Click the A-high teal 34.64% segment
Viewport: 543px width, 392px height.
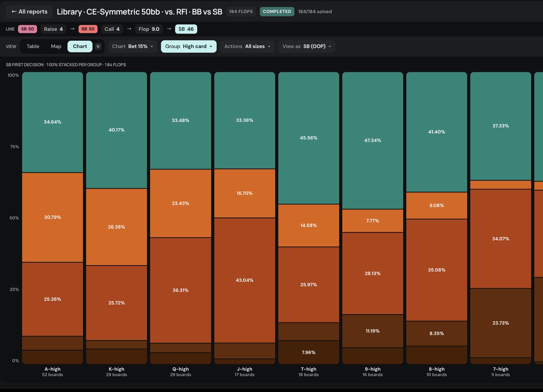(x=52, y=122)
